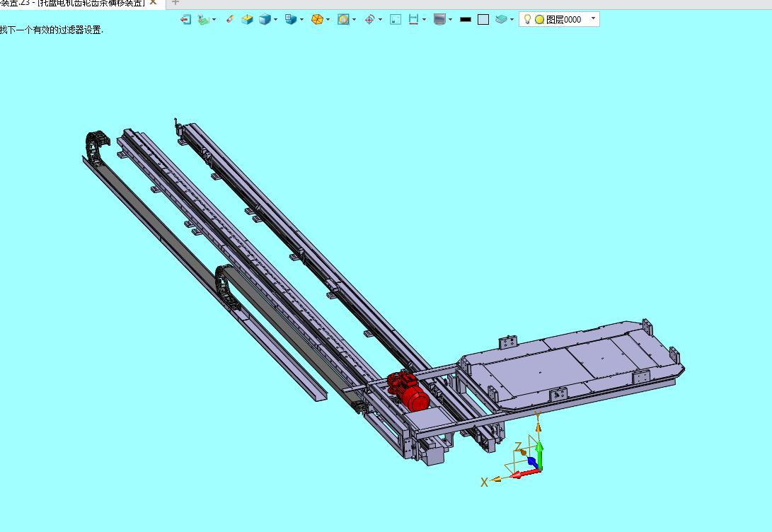The image size is (772, 532).
Task: Click the prompt text 找下一个有效的过滤器设置
Action: click(52, 30)
